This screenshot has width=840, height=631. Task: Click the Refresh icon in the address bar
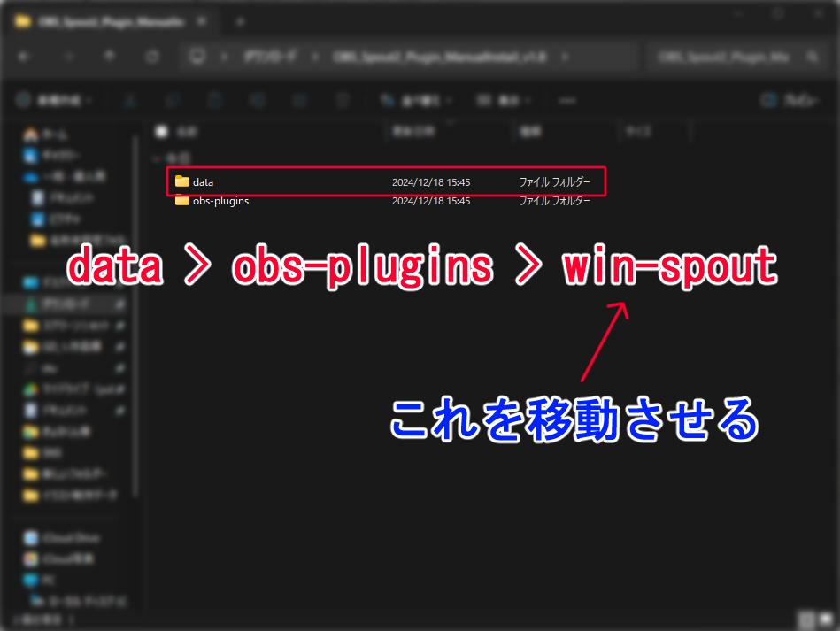(x=152, y=56)
